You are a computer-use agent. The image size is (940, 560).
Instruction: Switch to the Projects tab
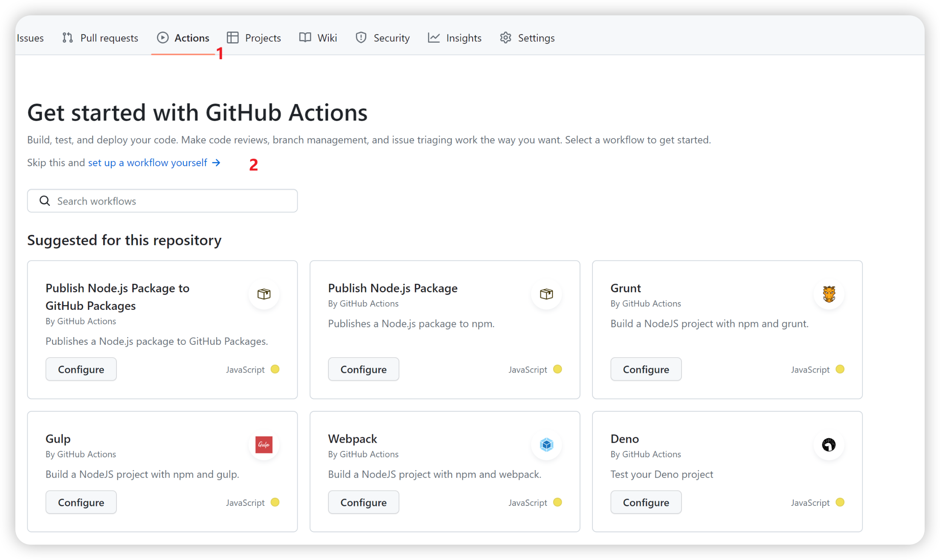(x=253, y=38)
